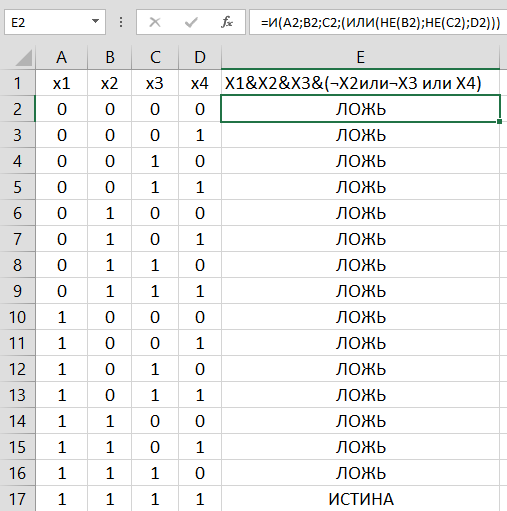This screenshot has width=507, height=511.
Task: Select column C header
Action: [x=155, y=57]
